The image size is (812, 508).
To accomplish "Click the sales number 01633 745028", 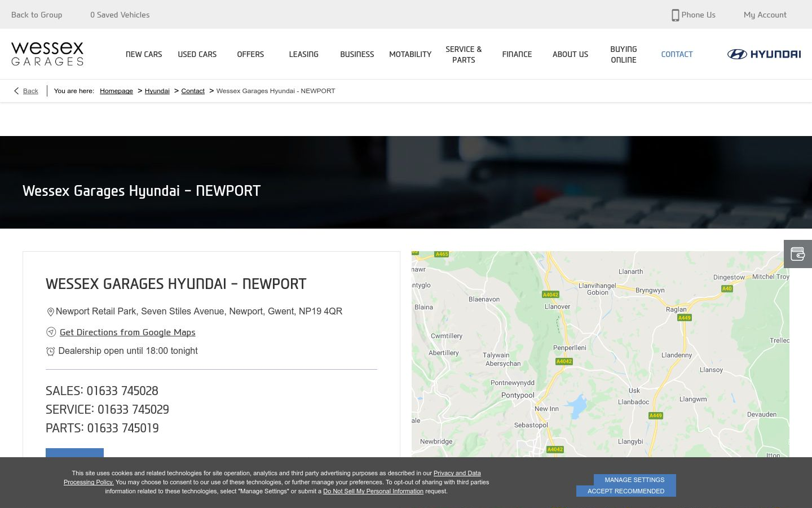I will click(122, 391).
